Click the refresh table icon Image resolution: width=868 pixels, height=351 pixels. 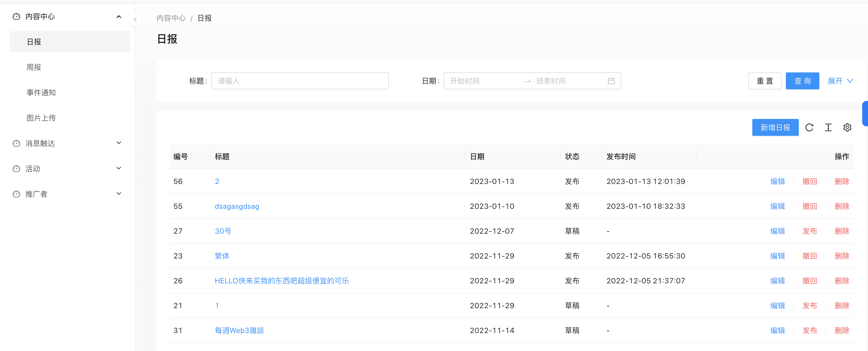(809, 127)
